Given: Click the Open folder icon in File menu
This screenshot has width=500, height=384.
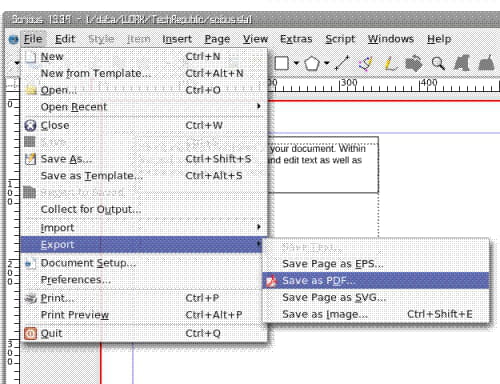Looking at the screenshot, I should point(31,90).
